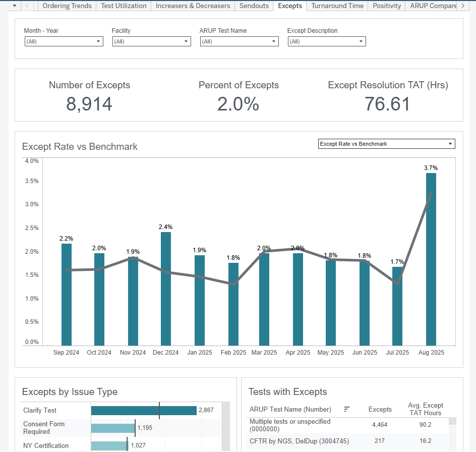Expand the Month - Year filter dropdown
Viewport: 476px width, 452px height.
64,41
